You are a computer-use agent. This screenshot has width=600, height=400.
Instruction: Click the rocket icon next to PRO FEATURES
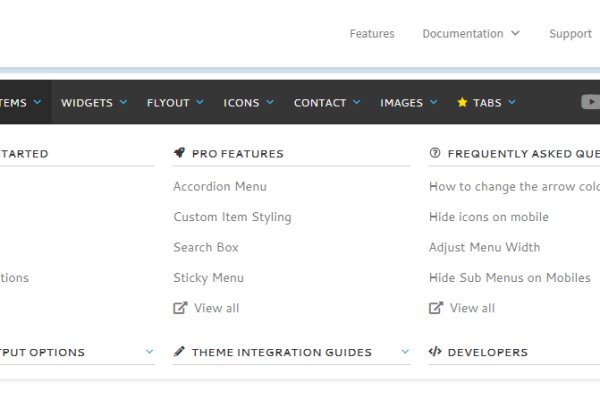tap(179, 154)
